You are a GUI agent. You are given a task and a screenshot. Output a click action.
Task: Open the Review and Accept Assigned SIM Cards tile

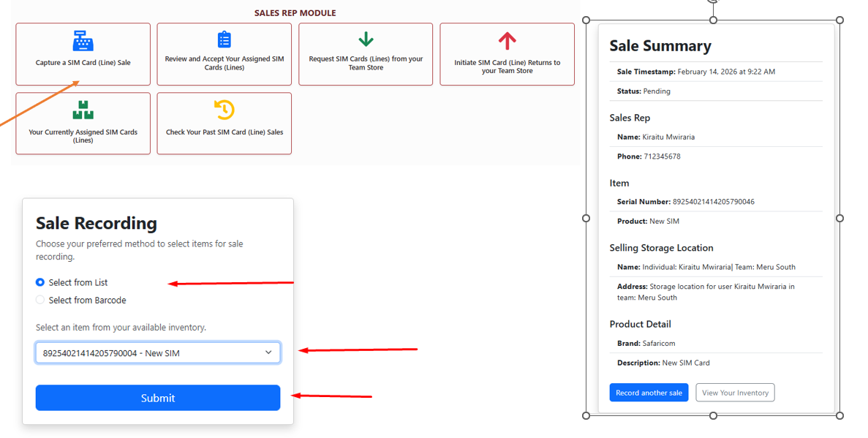tap(224, 54)
